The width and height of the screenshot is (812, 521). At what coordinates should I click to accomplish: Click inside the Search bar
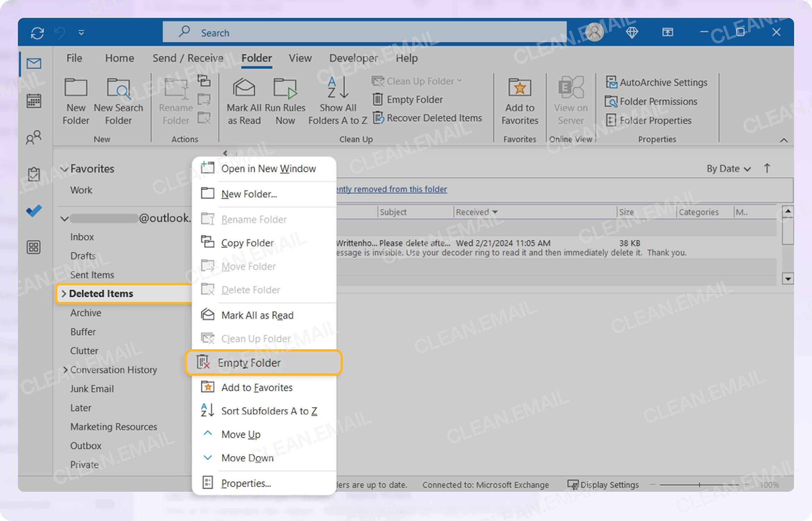coord(339,32)
